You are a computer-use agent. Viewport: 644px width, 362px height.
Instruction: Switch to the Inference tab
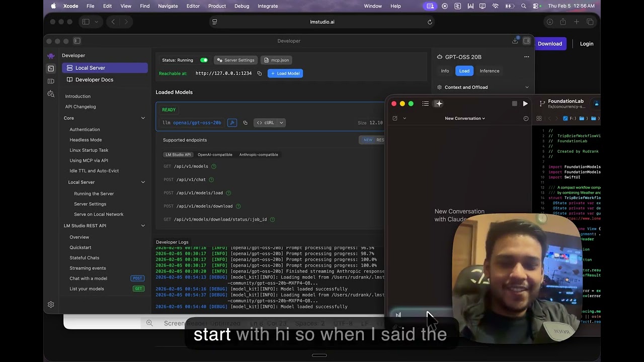(x=490, y=71)
